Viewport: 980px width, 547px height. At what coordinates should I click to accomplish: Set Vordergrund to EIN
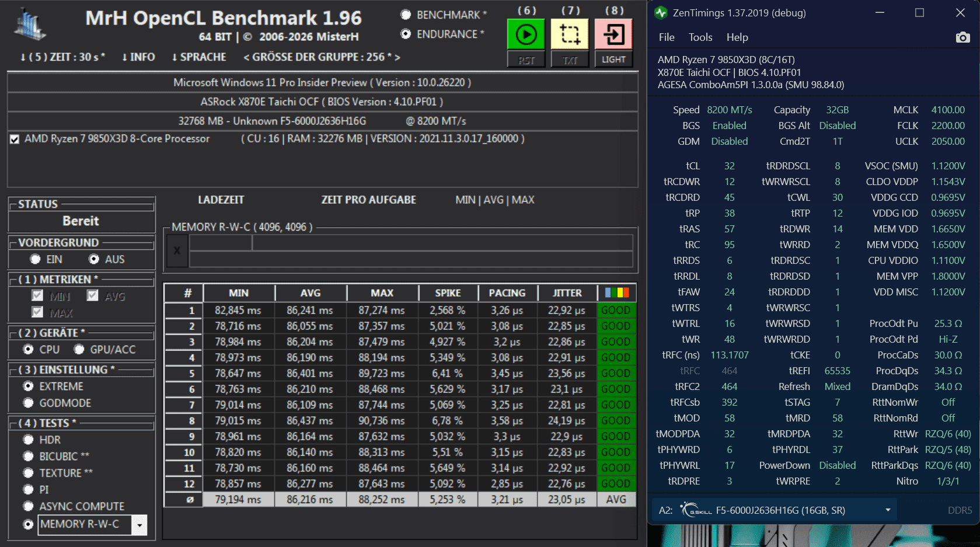[x=36, y=259]
